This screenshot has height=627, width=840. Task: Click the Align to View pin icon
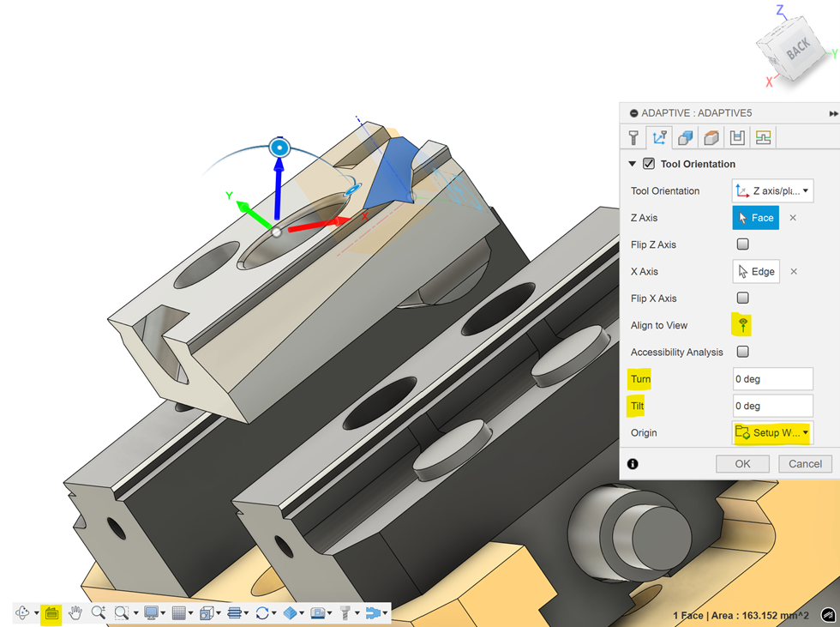click(741, 324)
